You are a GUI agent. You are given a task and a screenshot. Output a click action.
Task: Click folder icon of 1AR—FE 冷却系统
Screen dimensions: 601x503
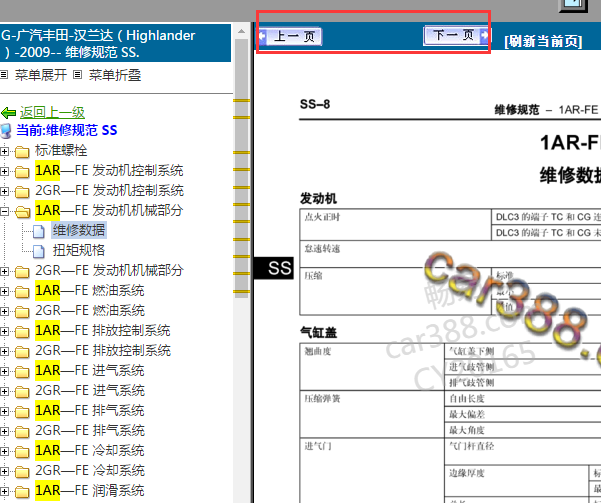tap(22, 452)
